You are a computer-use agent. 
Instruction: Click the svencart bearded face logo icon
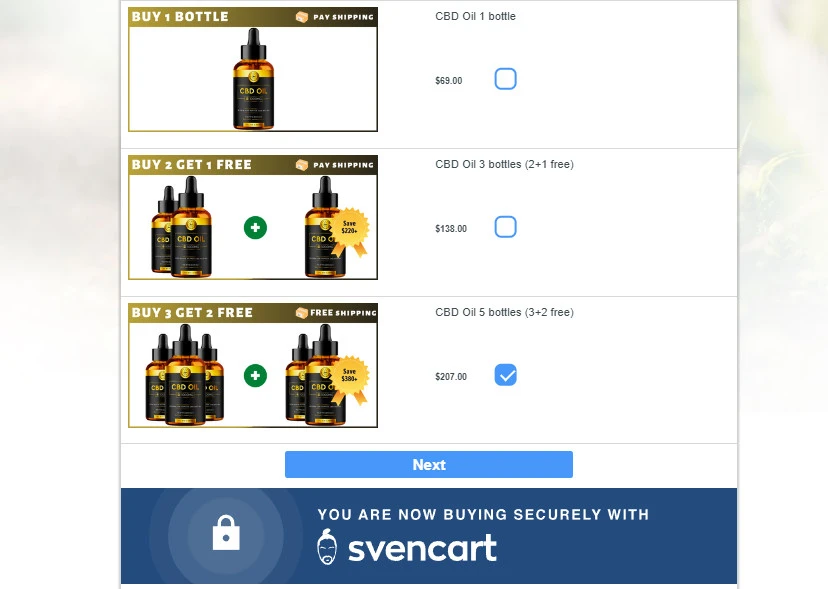click(327, 547)
